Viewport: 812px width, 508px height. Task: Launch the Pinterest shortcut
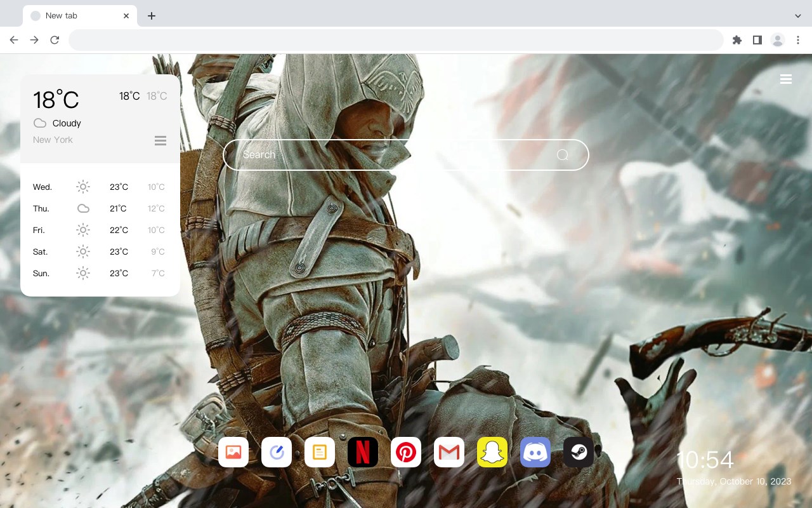coord(406,452)
